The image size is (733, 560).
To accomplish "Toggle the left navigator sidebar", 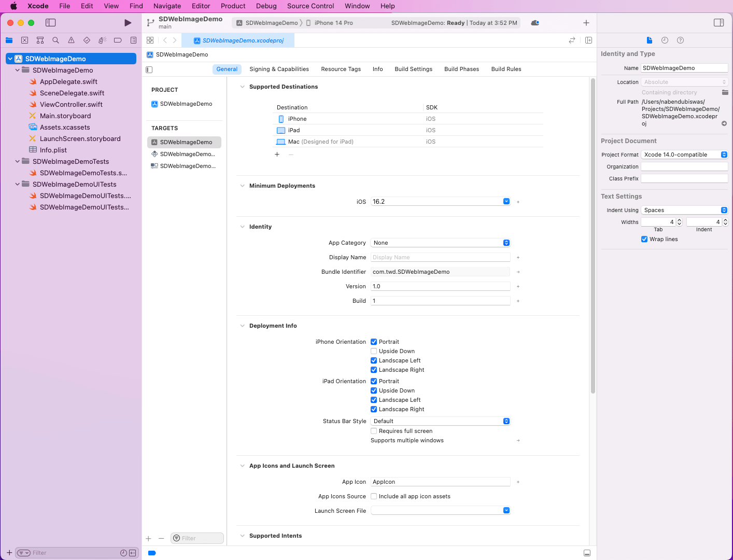I will point(50,23).
